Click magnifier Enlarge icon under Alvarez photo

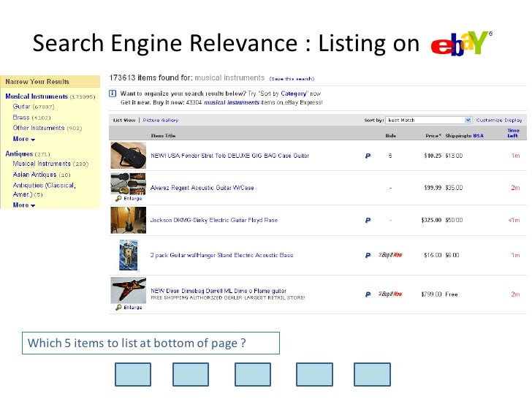(118, 199)
